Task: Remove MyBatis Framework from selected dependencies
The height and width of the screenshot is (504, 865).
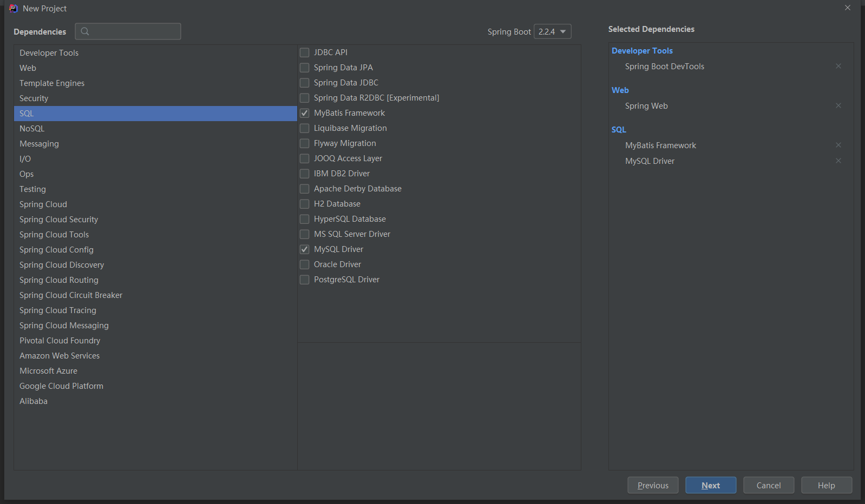Action: tap(838, 145)
